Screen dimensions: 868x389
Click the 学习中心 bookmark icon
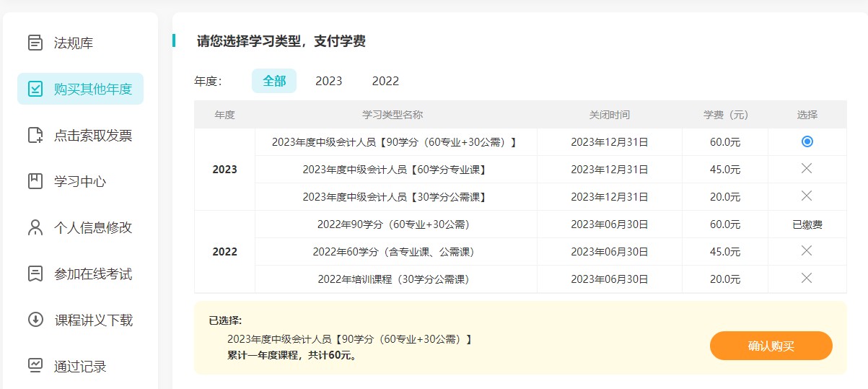coord(35,181)
